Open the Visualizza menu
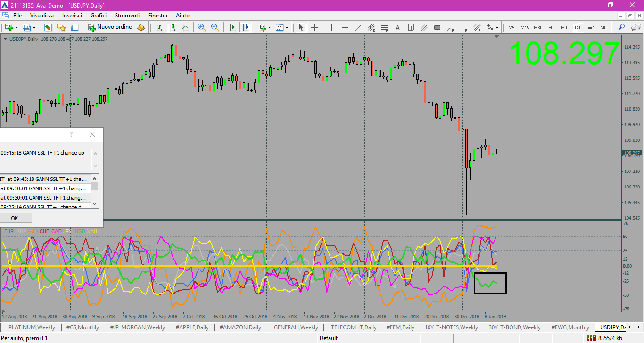This screenshot has width=644, height=343. click(42, 16)
